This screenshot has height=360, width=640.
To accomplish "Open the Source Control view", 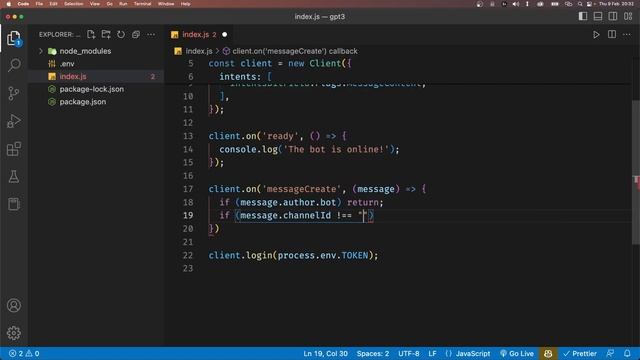I will pos(14,93).
